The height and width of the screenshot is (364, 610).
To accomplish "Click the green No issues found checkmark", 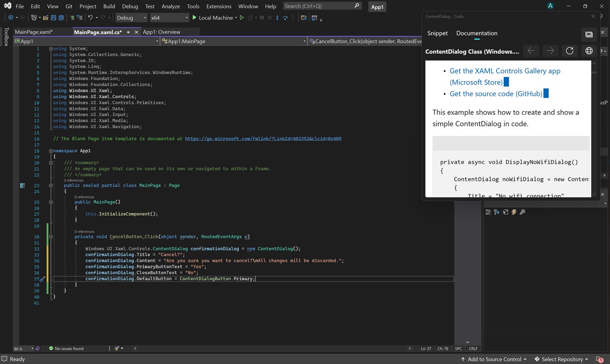I will click(x=51, y=348).
